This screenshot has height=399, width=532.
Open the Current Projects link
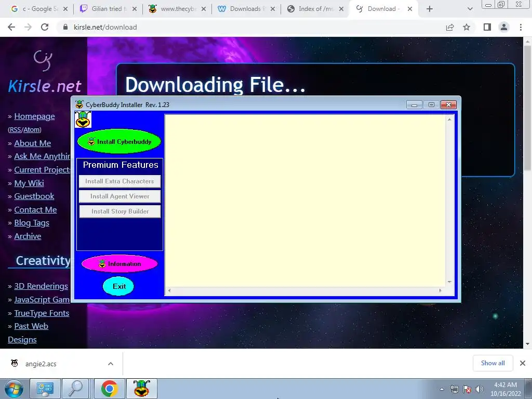(x=42, y=170)
